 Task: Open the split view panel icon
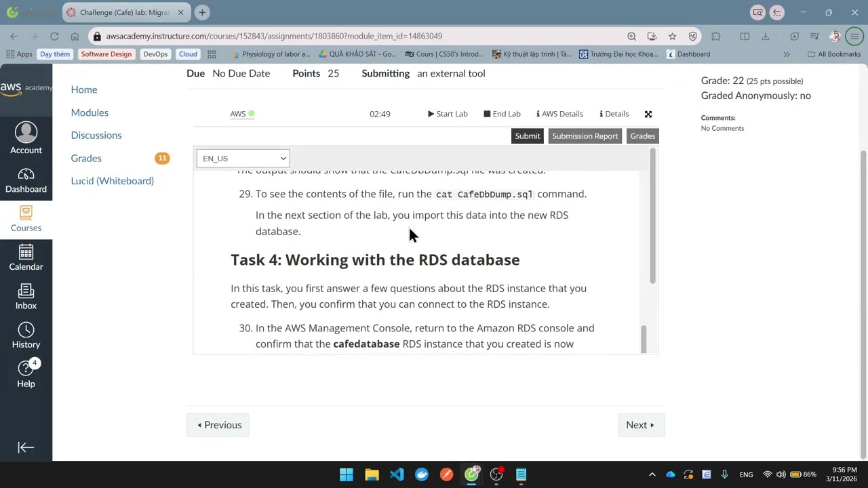pyautogui.click(x=745, y=36)
